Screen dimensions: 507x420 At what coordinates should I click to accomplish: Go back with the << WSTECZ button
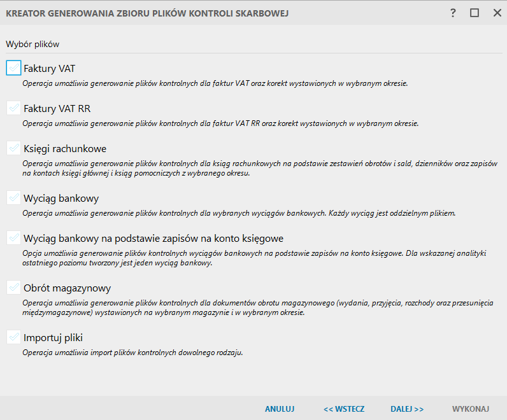(343, 409)
